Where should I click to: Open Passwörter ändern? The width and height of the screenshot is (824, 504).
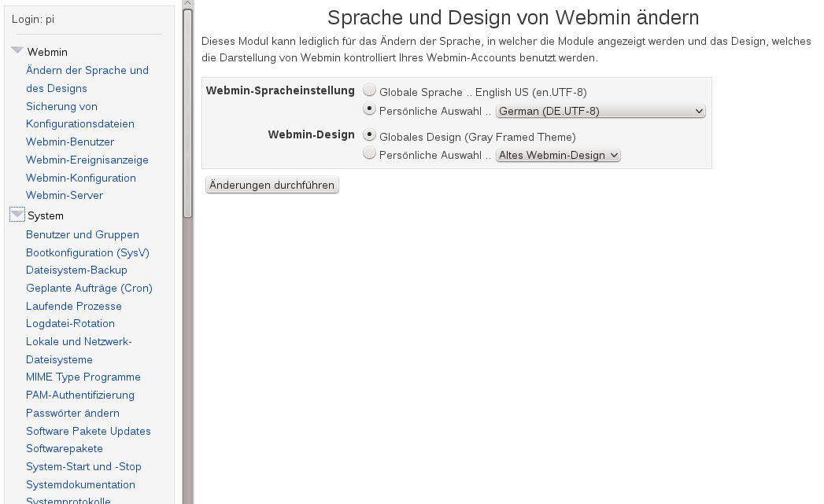coord(72,413)
